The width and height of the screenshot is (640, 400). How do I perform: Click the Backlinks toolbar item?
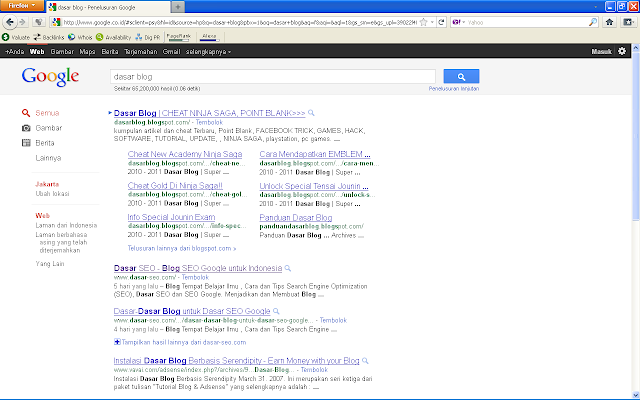click(x=49, y=37)
